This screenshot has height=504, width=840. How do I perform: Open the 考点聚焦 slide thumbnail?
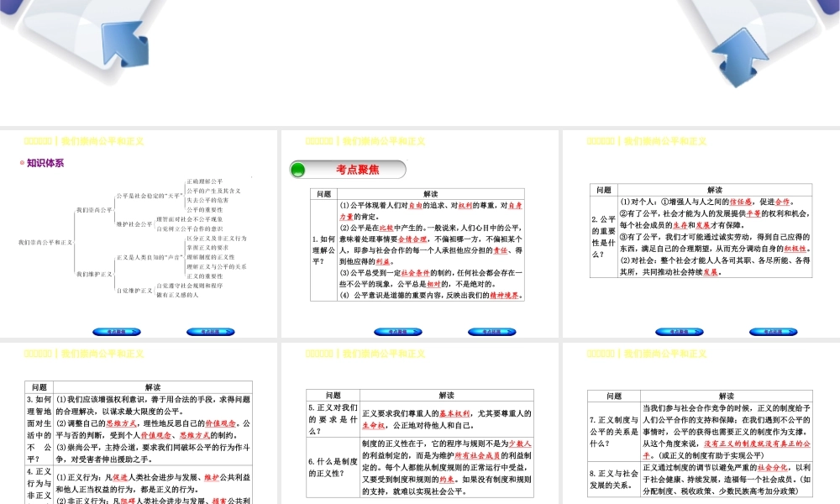click(x=420, y=234)
